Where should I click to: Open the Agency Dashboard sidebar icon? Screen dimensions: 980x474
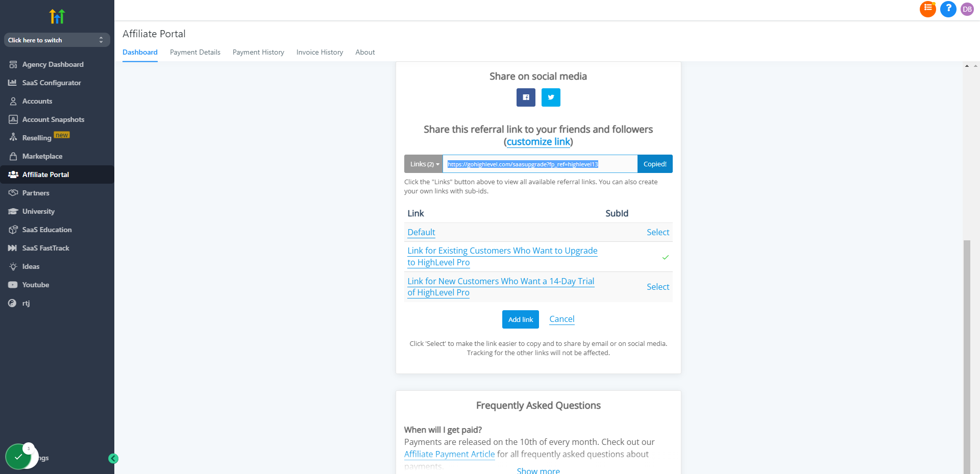click(x=13, y=65)
